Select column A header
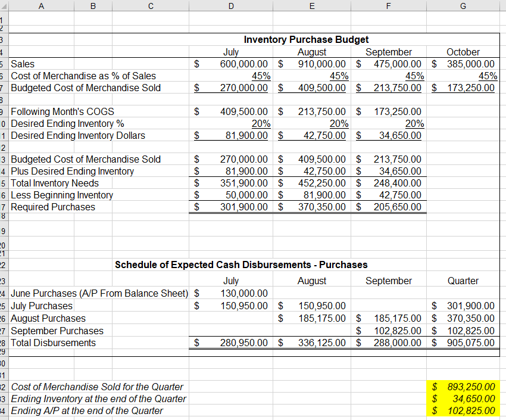The width and height of the screenshot is (506, 420). pos(41,5)
